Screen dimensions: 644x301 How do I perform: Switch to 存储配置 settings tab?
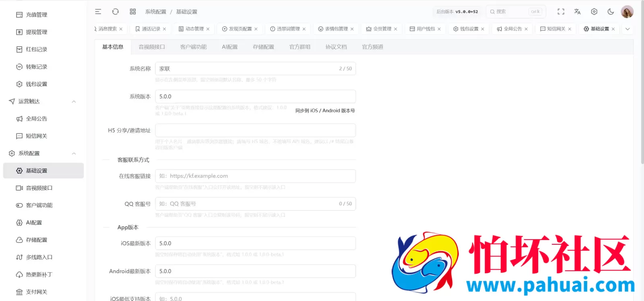click(263, 47)
